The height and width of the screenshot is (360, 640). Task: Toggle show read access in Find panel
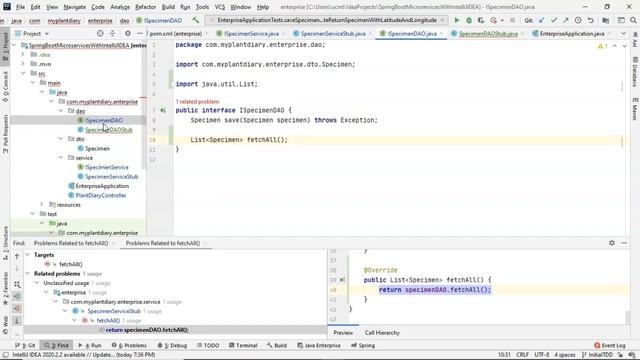17,296
